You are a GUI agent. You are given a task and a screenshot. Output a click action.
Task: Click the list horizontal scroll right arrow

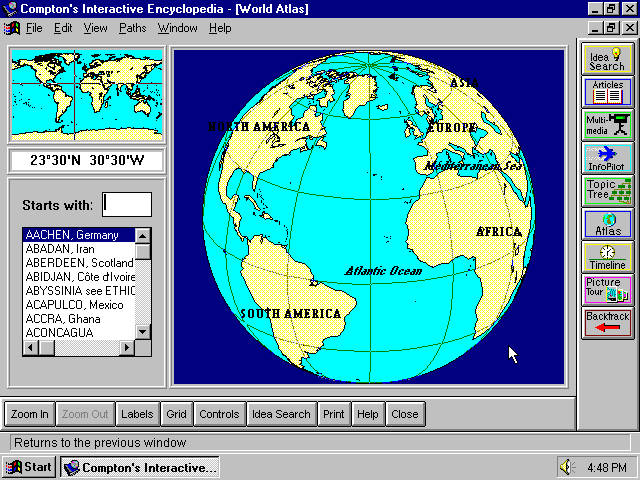pos(127,348)
